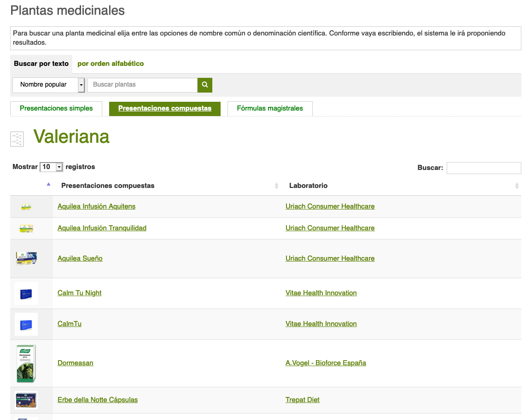The image size is (531, 420).
Task: Click the tree diagram icon beside Valeriana
Action: tap(17, 139)
